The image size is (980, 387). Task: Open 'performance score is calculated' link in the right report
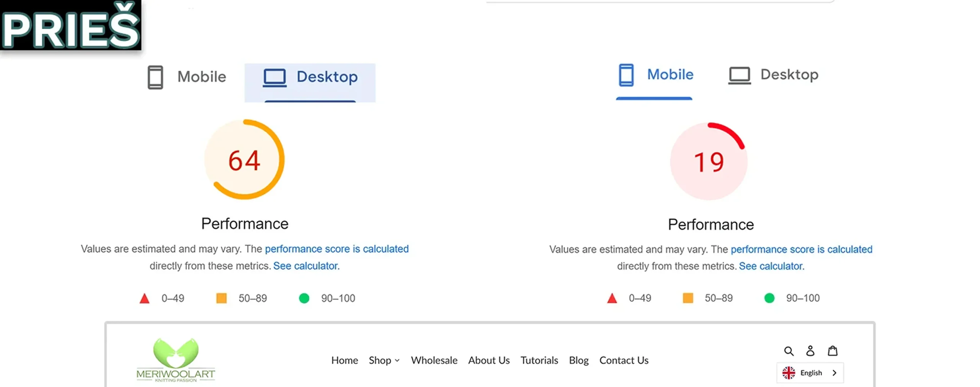pyautogui.click(x=801, y=249)
